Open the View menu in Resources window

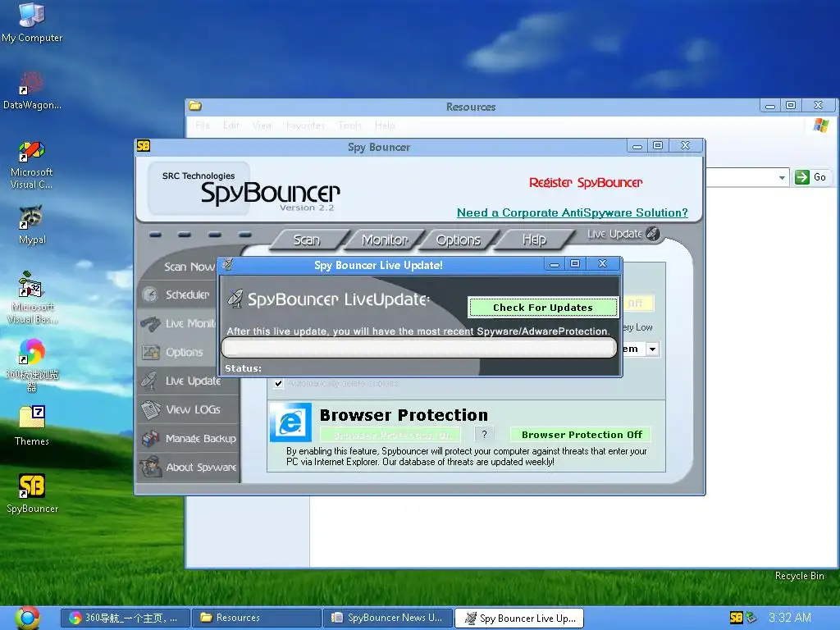(262, 126)
